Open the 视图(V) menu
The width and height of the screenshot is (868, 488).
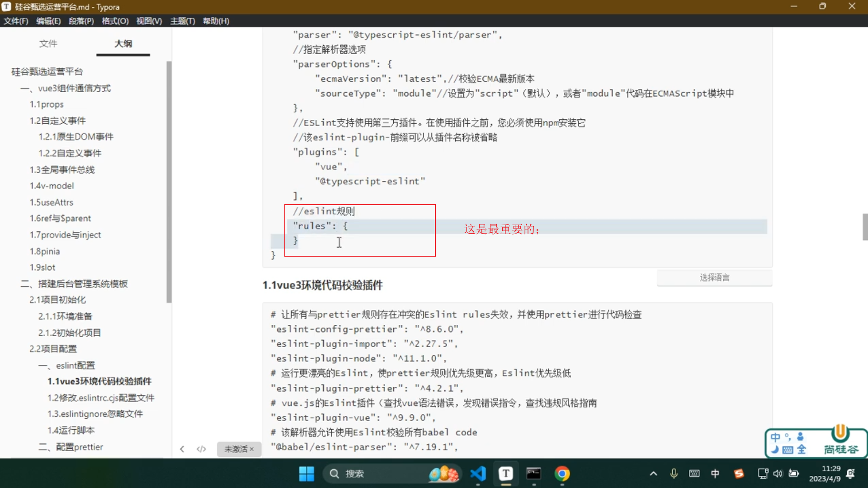pyautogui.click(x=149, y=21)
